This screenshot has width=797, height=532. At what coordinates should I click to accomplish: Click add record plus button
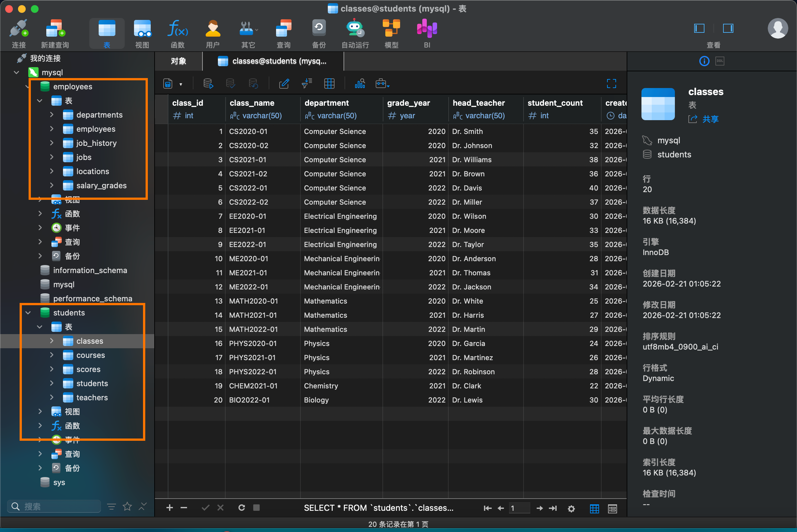tap(169, 508)
